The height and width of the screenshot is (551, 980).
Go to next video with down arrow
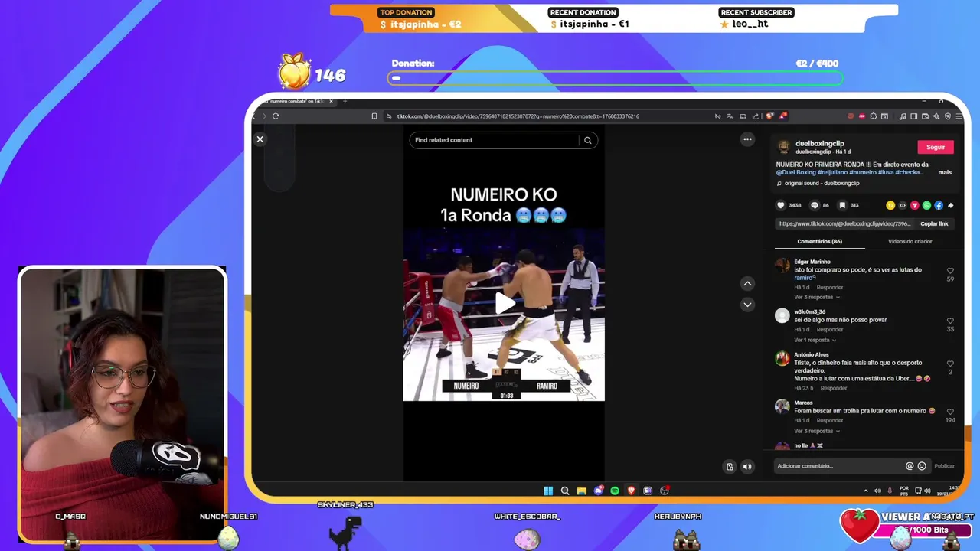pos(747,305)
